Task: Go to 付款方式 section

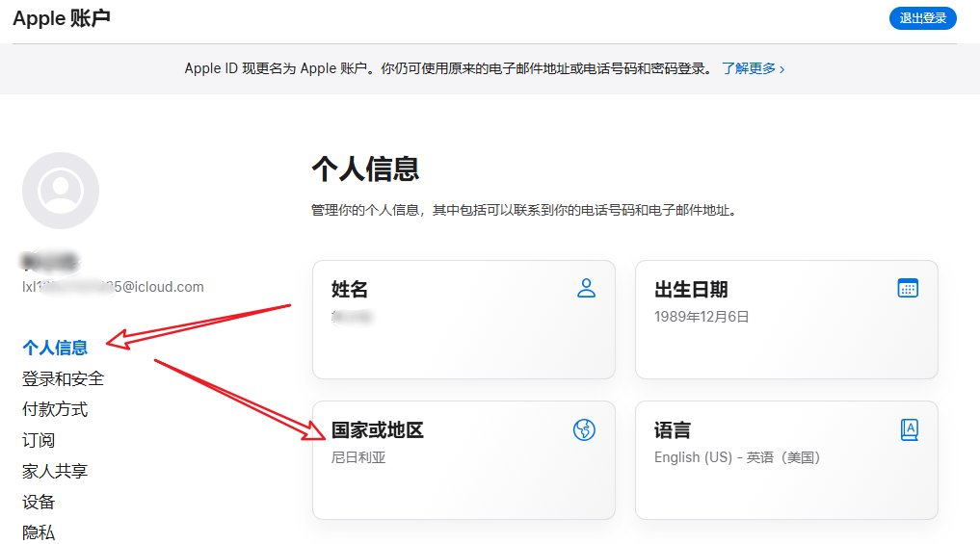Action: click(55, 409)
